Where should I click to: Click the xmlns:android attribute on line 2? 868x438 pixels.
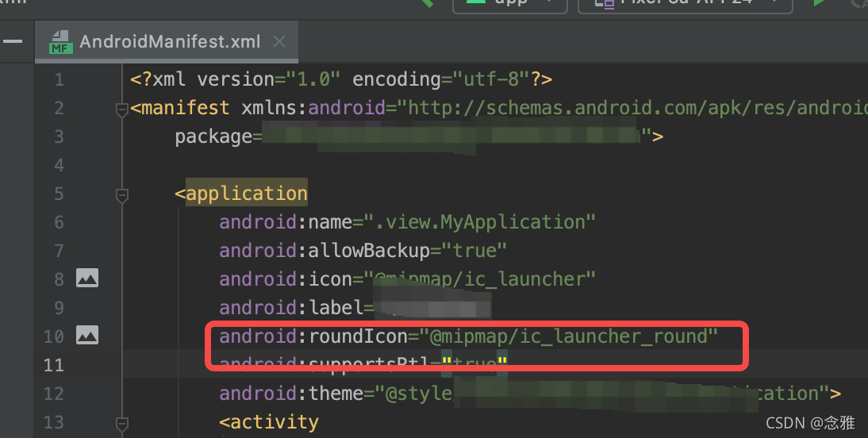pos(313,107)
